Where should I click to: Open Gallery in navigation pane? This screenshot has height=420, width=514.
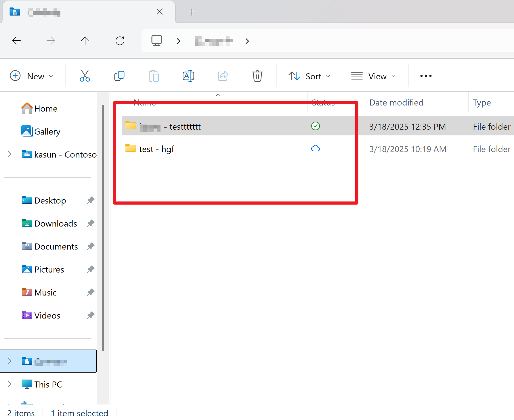[41, 131]
